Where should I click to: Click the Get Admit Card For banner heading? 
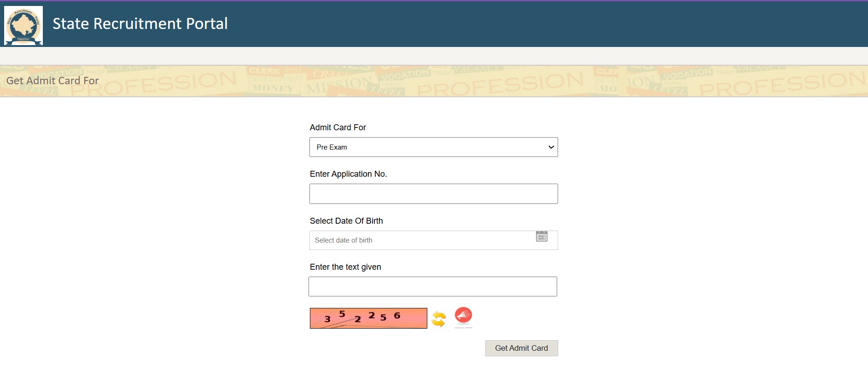tap(52, 81)
